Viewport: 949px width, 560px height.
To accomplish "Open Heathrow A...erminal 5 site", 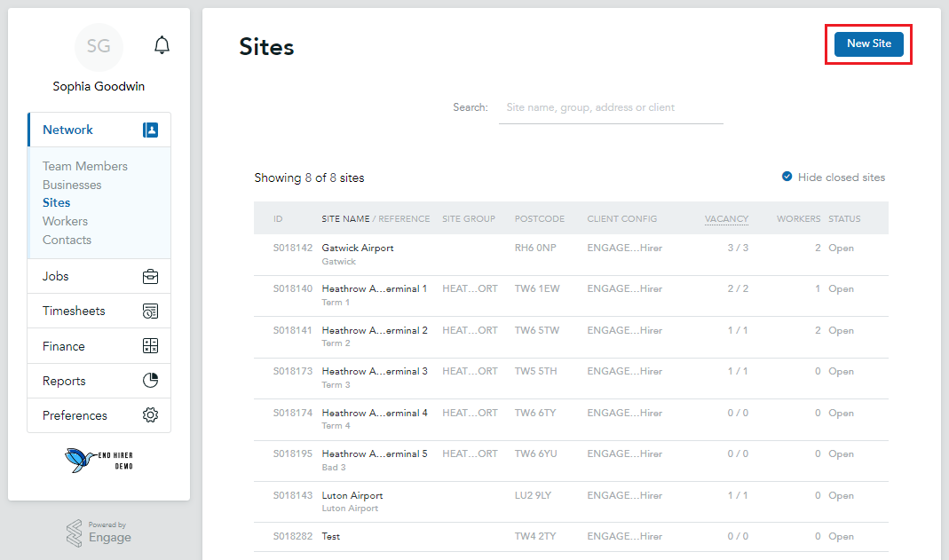I will 375,454.
